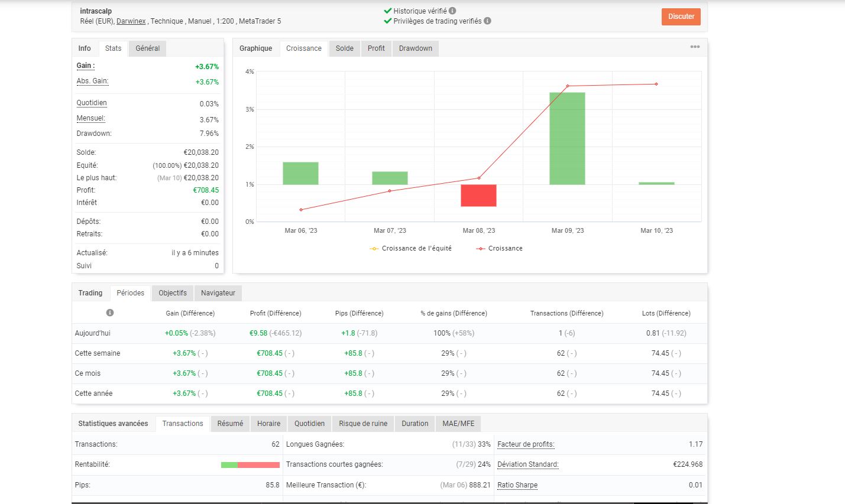
Task: Click the orange Discuter button
Action: (681, 17)
